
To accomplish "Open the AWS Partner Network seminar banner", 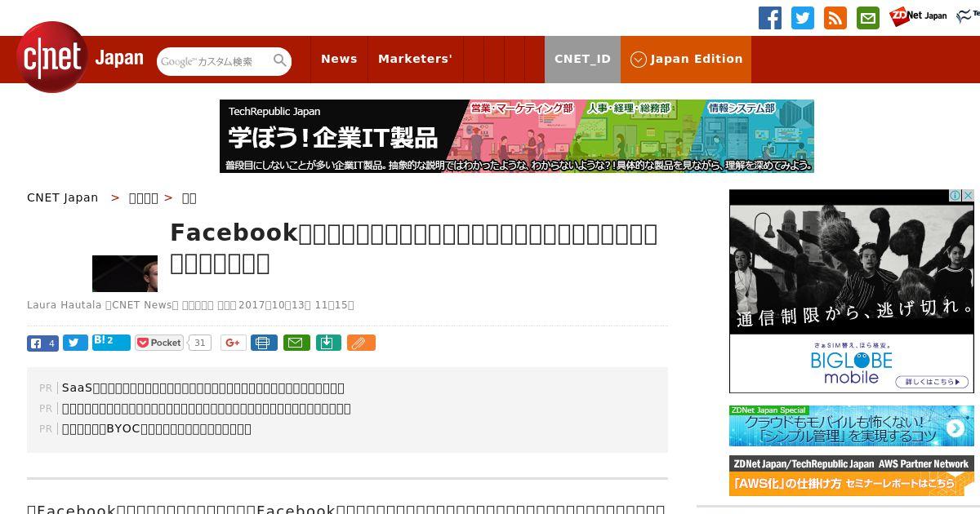I will click(x=852, y=475).
